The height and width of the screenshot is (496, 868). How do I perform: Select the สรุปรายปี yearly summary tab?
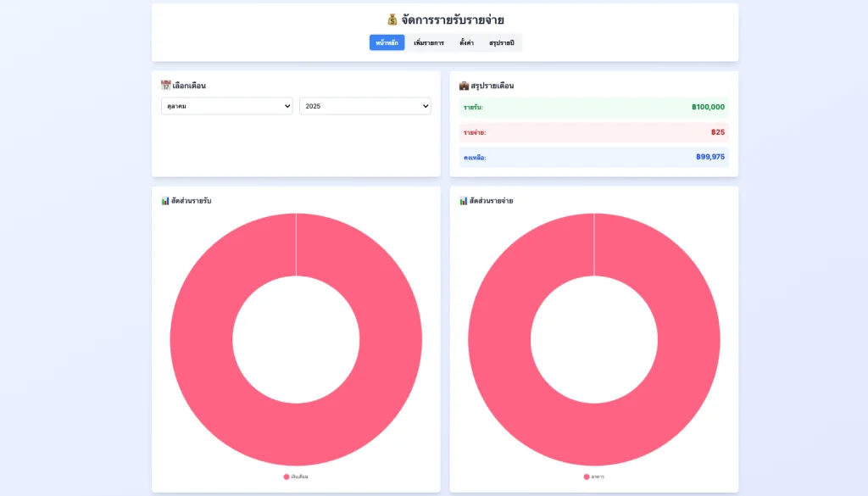coord(501,42)
